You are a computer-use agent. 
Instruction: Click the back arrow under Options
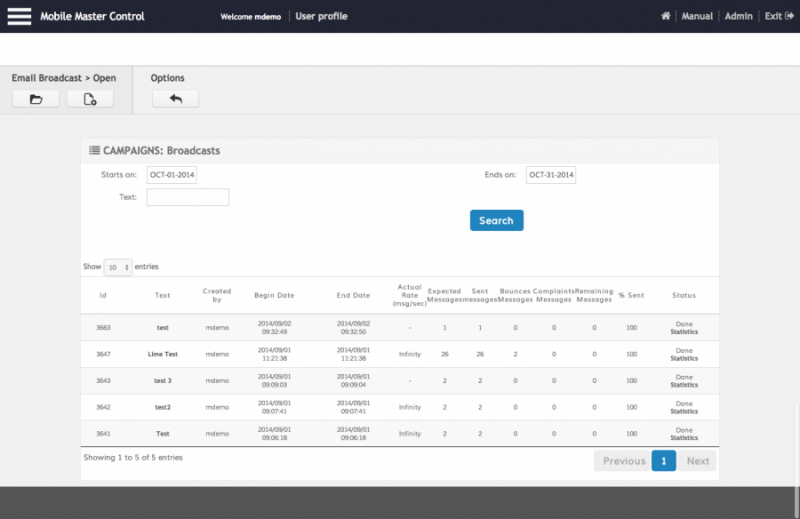click(175, 99)
